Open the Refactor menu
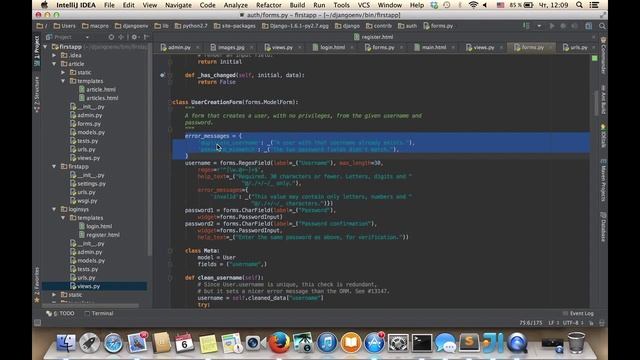 269,5
